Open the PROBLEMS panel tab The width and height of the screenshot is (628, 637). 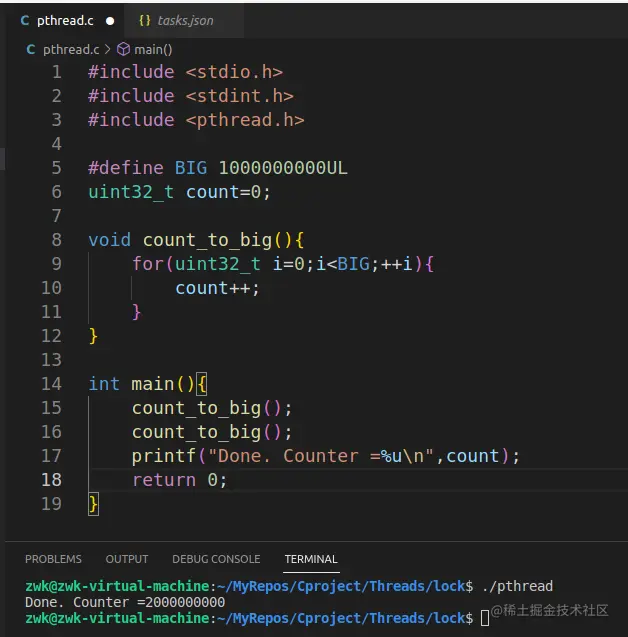coord(53,559)
